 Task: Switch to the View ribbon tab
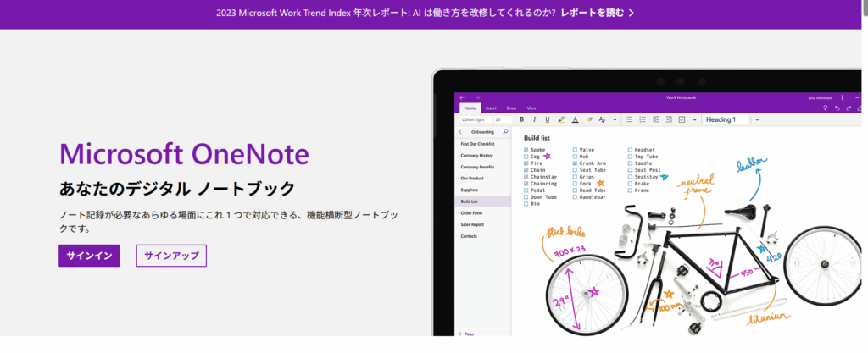[x=531, y=108]
